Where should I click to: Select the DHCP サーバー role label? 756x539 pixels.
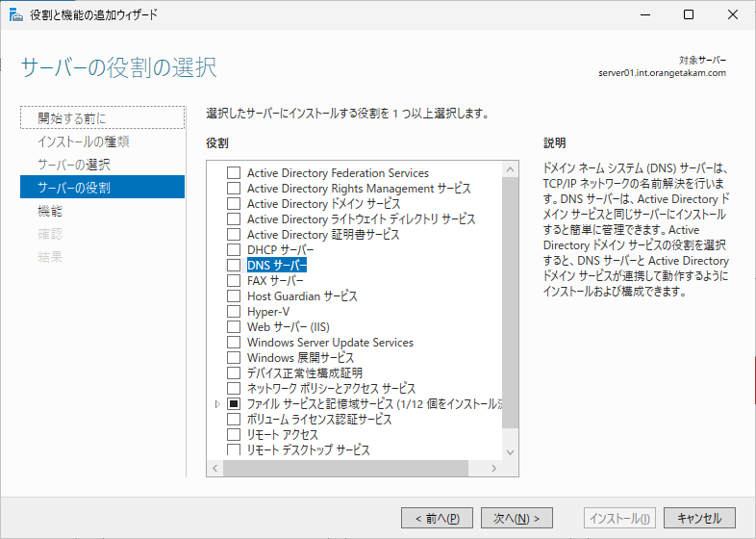coord(281,250)
